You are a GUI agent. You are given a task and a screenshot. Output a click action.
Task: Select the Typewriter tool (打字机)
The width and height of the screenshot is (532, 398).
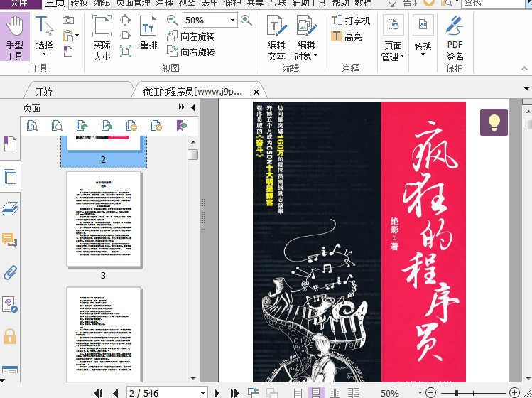350,21
